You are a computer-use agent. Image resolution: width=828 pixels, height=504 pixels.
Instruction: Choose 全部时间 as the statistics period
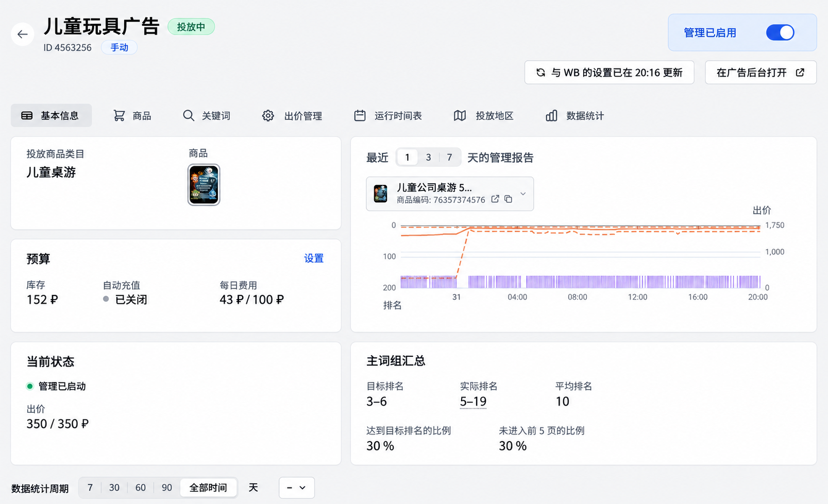[x=208, y=488]
